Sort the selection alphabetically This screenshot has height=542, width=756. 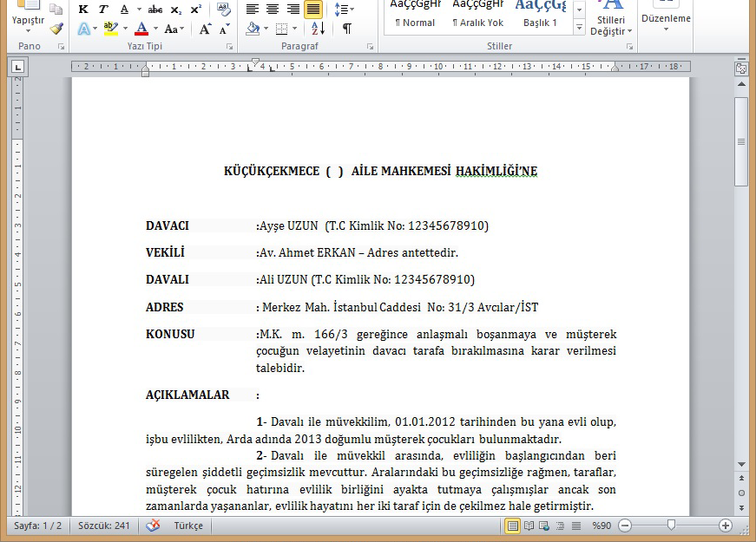[x=318, y=29]
